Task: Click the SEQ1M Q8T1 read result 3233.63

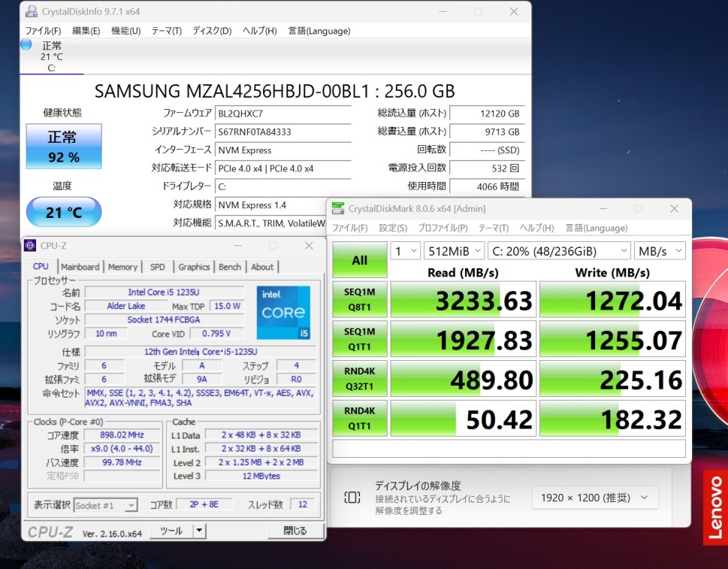Action: pos(464,300)
